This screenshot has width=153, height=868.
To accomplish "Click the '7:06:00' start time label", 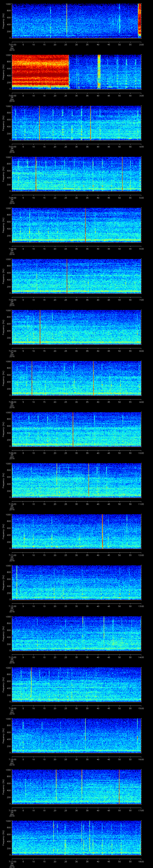I will coord(12,300).
